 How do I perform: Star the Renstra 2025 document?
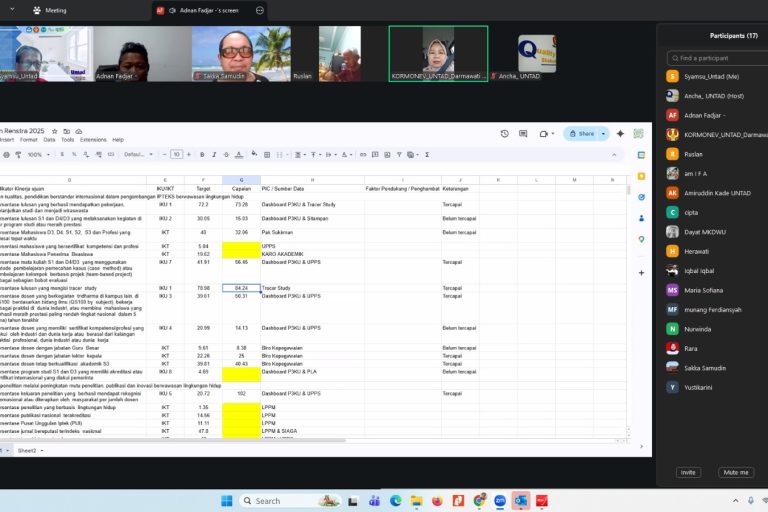54,131
